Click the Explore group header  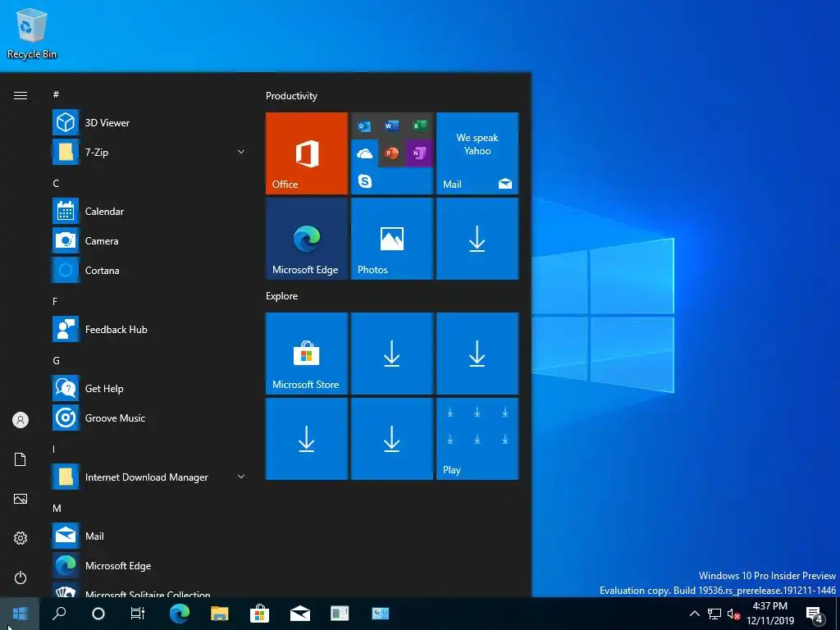click(x=282, y=295)
